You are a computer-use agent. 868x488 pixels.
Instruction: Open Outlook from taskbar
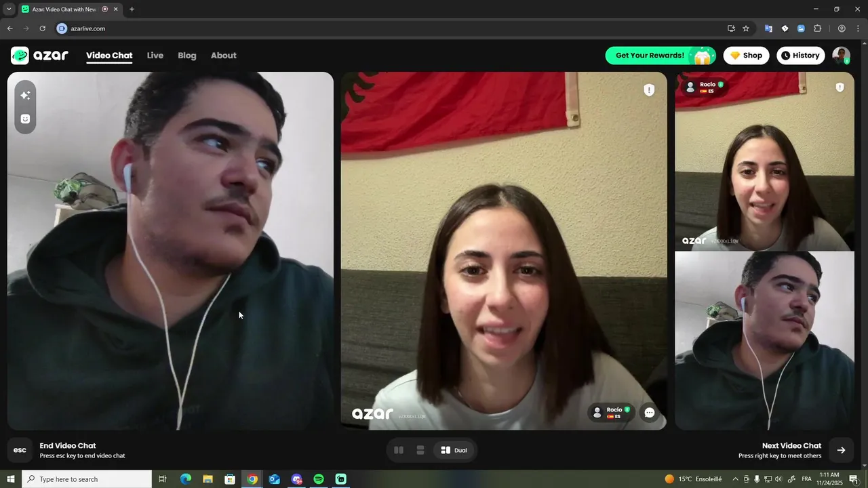tap(274, 479)
